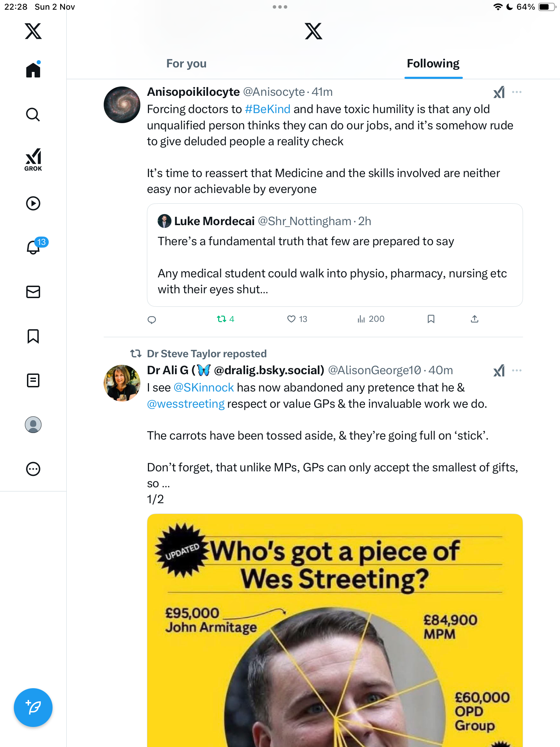560x747 pixels.
Task: Open the Wes Streeting infographic image
Action: (335, 629)
